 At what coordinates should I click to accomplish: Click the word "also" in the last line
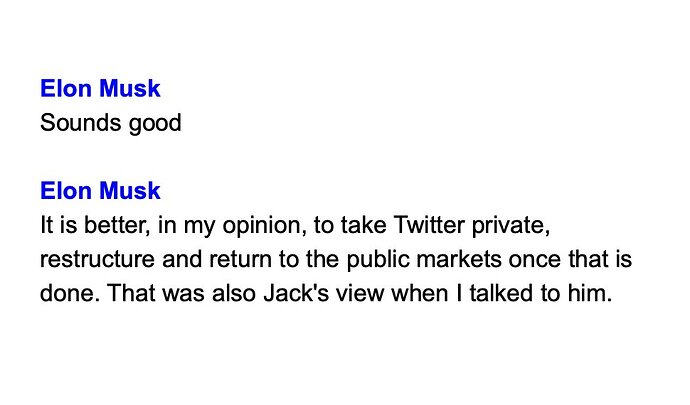click(234, 293)
